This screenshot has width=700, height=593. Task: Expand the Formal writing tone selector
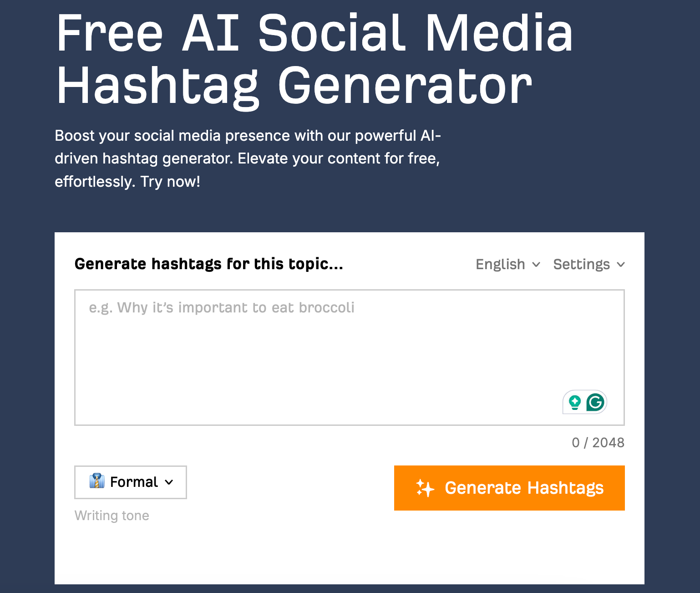click(130, 482)
